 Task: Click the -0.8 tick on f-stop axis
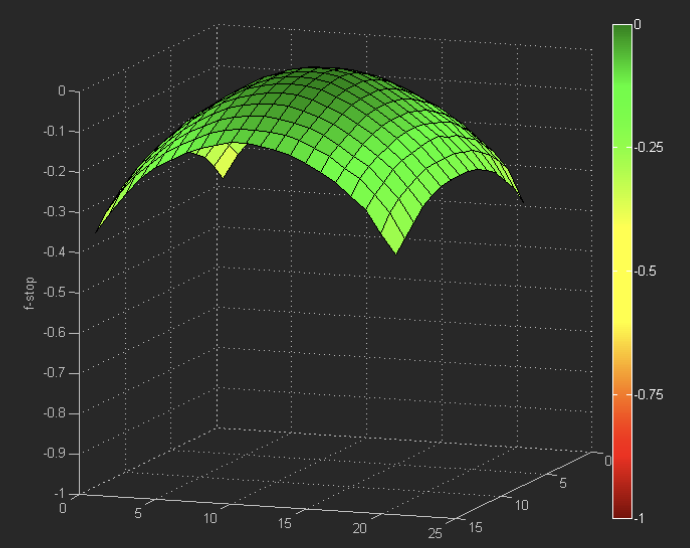55,413
